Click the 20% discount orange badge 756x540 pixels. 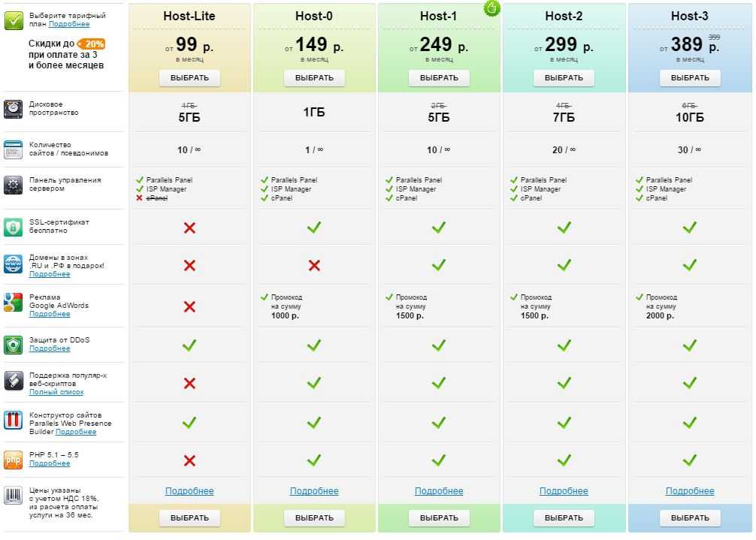click(92, 44)
